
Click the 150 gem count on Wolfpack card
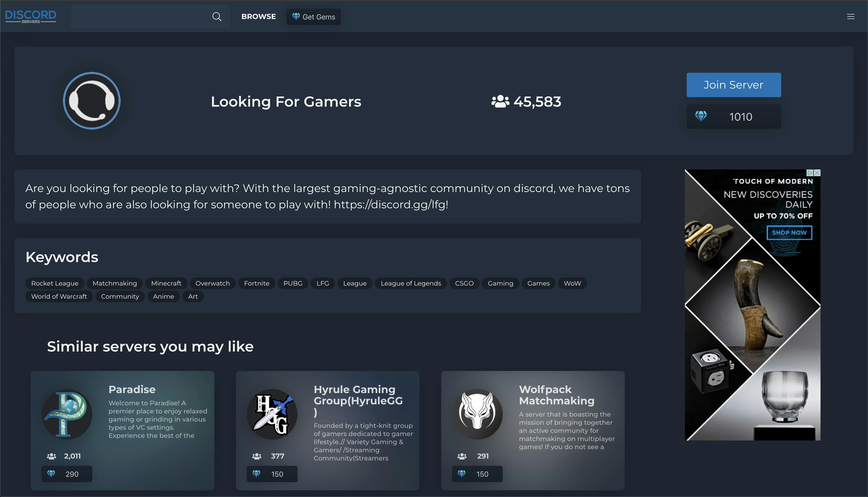click(477, 474)
